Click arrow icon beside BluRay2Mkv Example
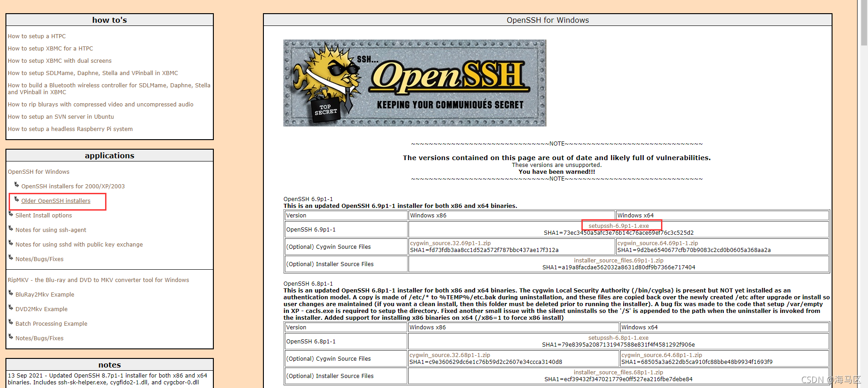This screenshot has width=868, height=388. 11,293
